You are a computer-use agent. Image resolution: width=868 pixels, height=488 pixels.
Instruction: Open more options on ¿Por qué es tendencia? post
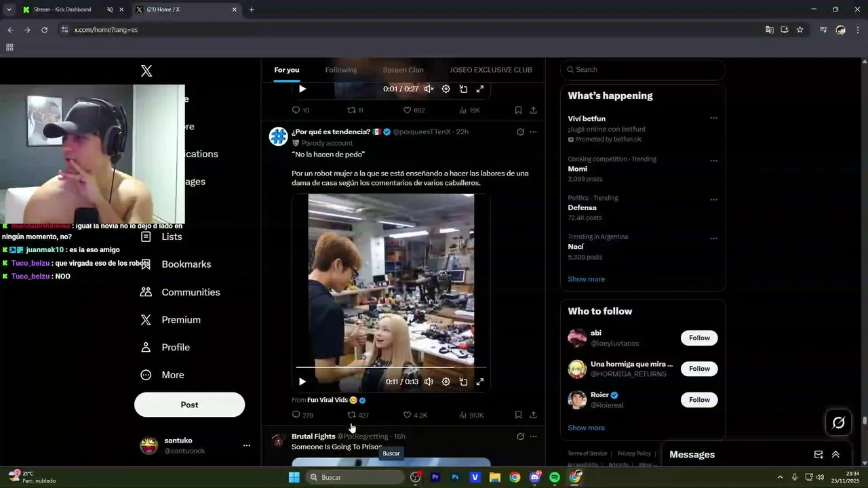pos(534,132)
